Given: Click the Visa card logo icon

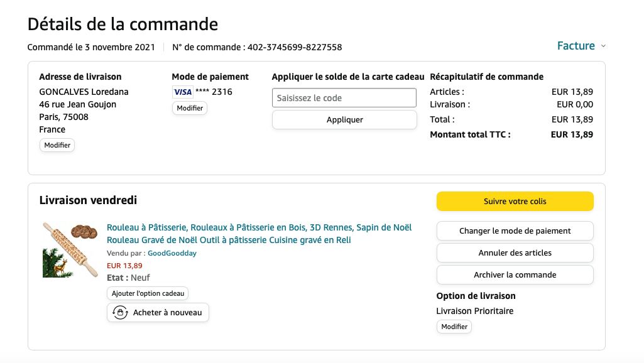Looking at the screenshot, I should (x=182, y=92).
